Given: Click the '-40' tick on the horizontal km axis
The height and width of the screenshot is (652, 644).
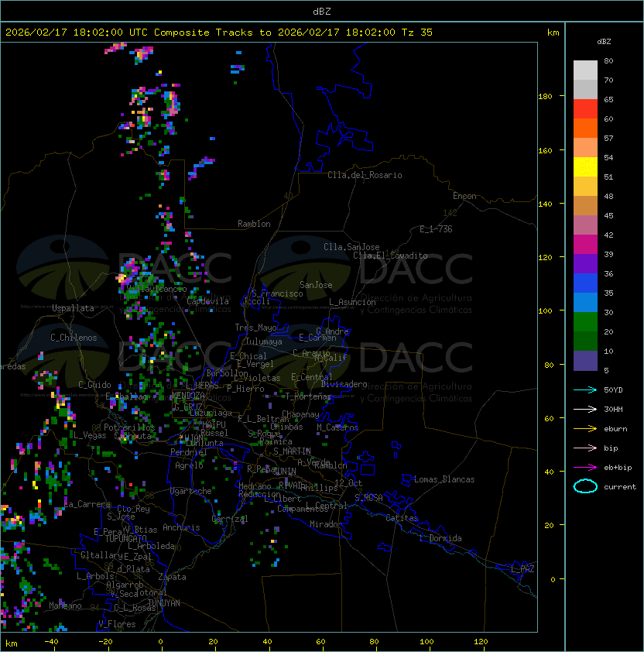Looking at the screenshot, I should click(51, 642).
